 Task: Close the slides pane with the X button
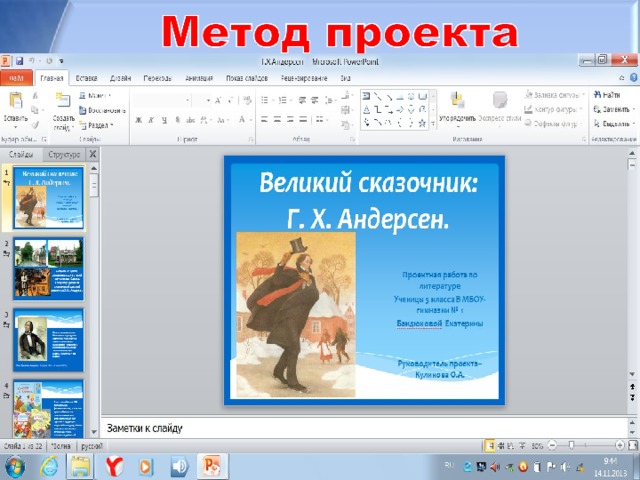(x=93, y=154)
